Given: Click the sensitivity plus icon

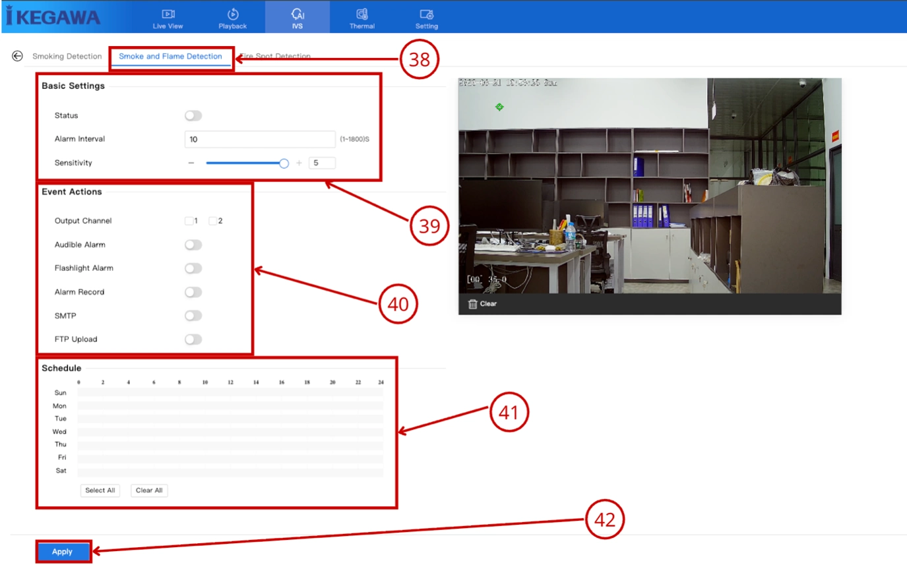Looking at the screenshot, I should coord(299,163).
